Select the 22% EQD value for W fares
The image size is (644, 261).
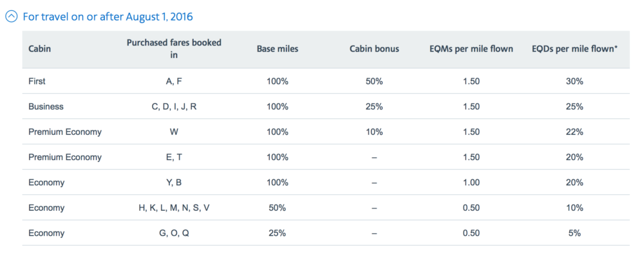point(574,132)
